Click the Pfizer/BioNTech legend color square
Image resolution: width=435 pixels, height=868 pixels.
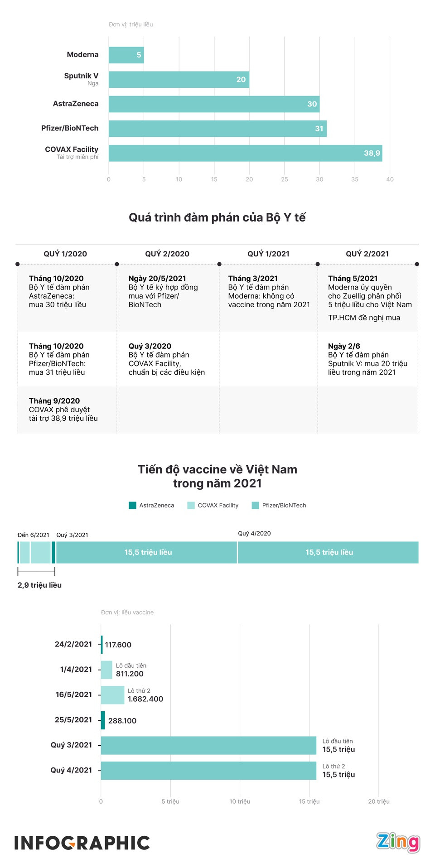pyautogui.click(x=255, y=505)
